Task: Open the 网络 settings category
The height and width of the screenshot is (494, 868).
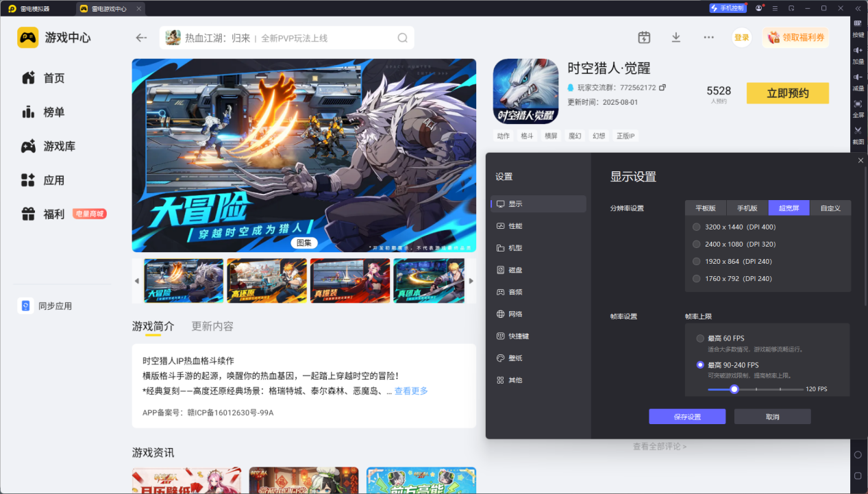Action: 538,314
